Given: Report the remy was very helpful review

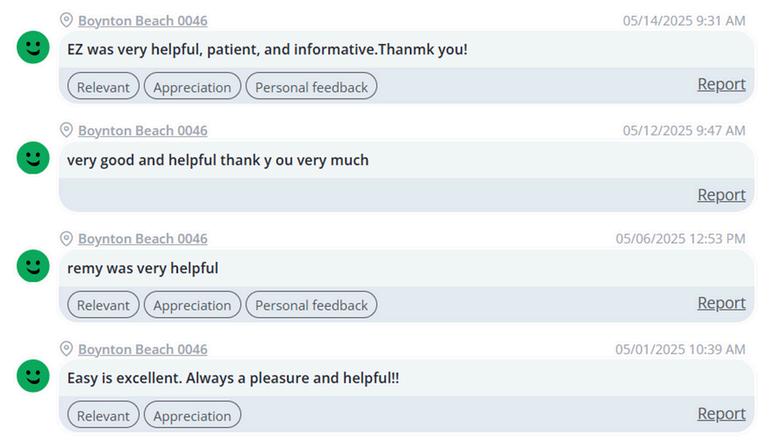Looking at the screenshot, I should [x=721, y=303].
